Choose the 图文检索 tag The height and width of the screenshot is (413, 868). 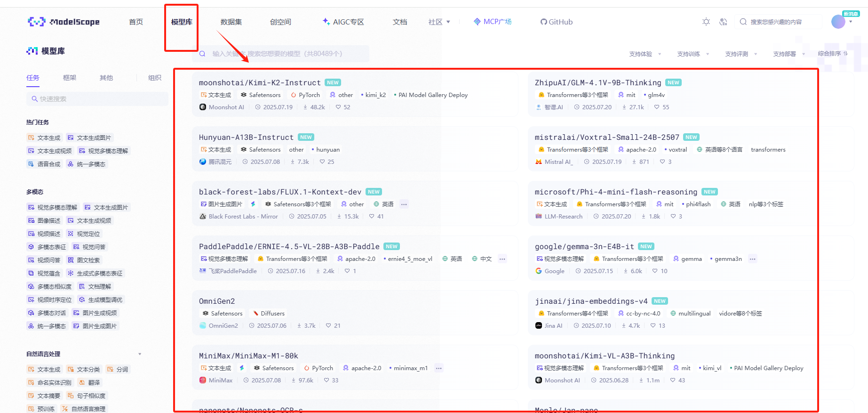[83, 260]
